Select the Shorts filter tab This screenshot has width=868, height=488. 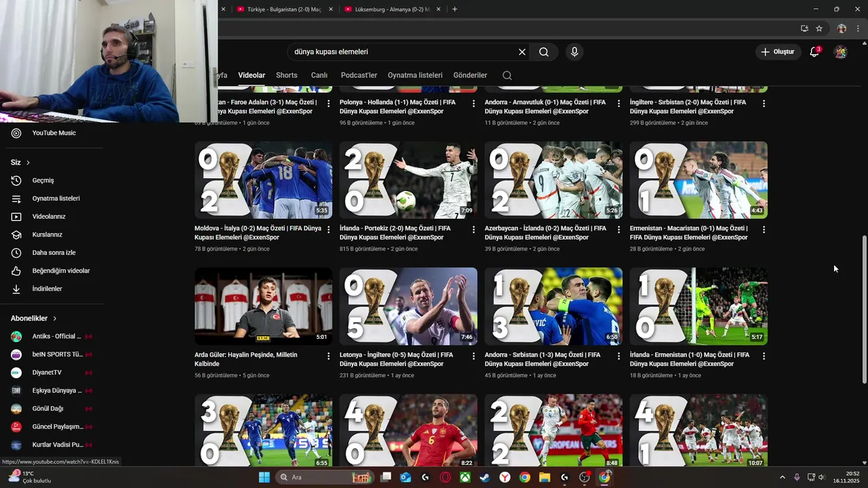pyautogui.click(x=287, y=75)
